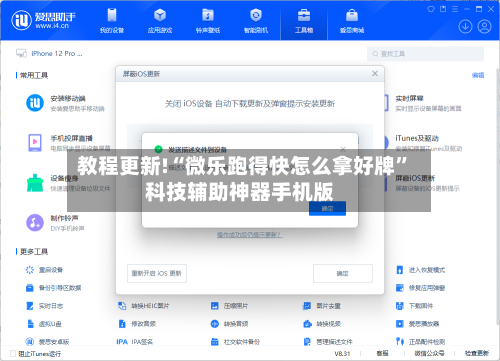Viewport: 500px width, 361px height.
Task: Open the 应用游戏 tab
Action: click(160, 21)
